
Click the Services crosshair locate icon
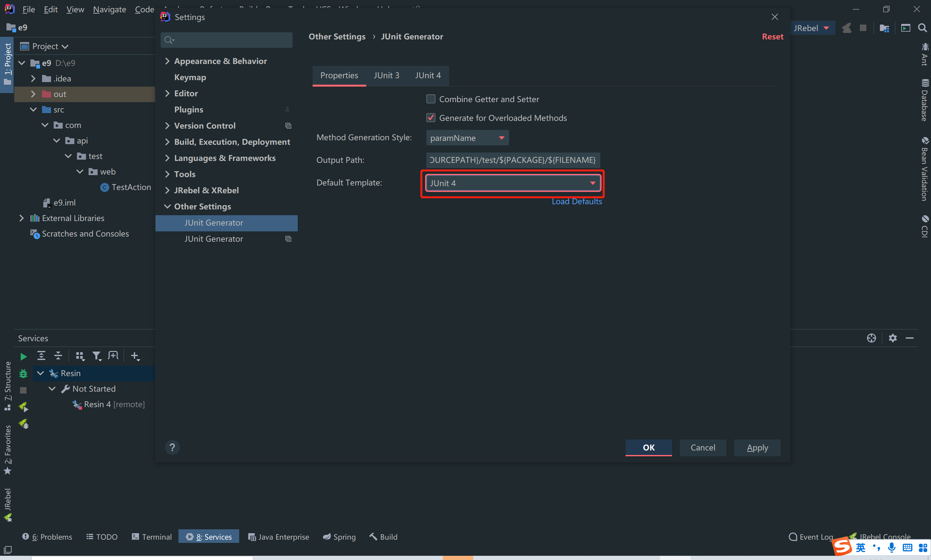point(872,338)
